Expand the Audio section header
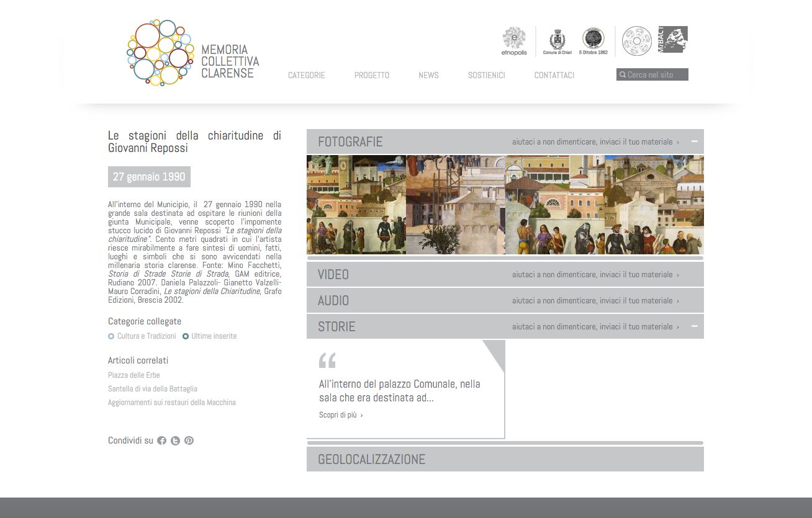812x518 pixels. [505, 300]
